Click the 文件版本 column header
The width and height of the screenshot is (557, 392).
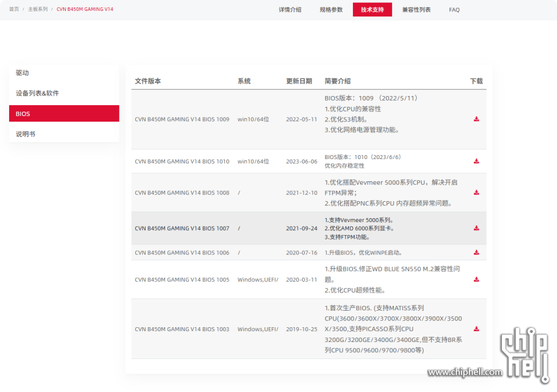pos(148,81)
